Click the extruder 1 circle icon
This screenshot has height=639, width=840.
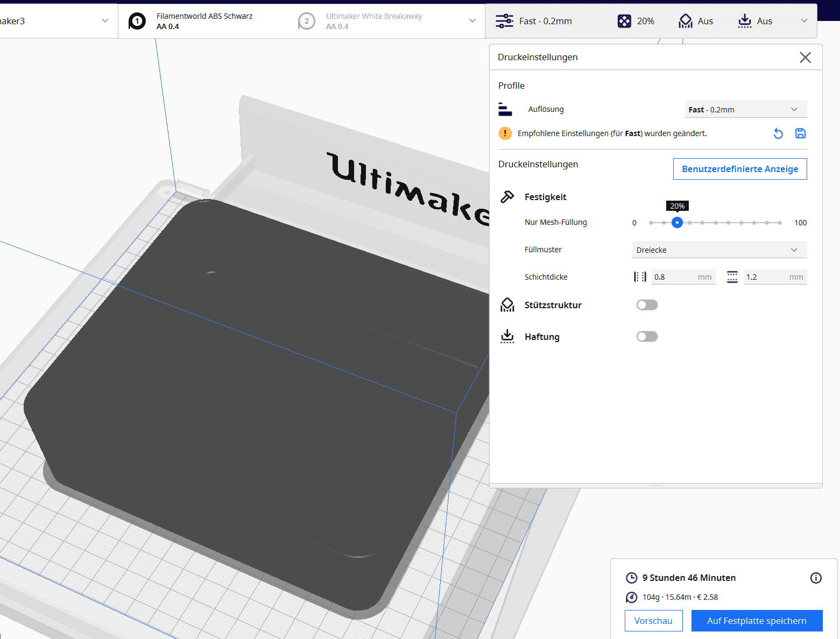[x=137, y=21]
